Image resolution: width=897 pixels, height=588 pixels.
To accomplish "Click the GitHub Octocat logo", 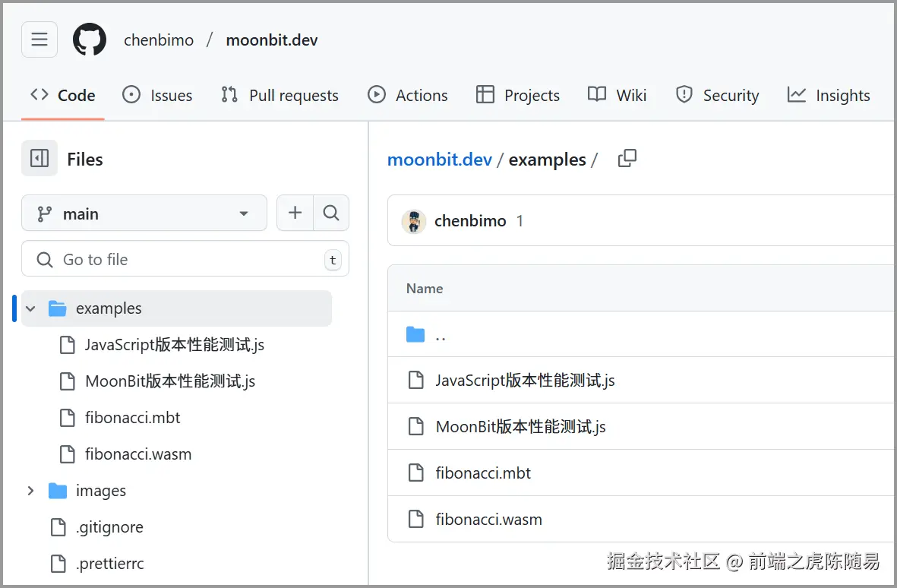I will point(90,40).
